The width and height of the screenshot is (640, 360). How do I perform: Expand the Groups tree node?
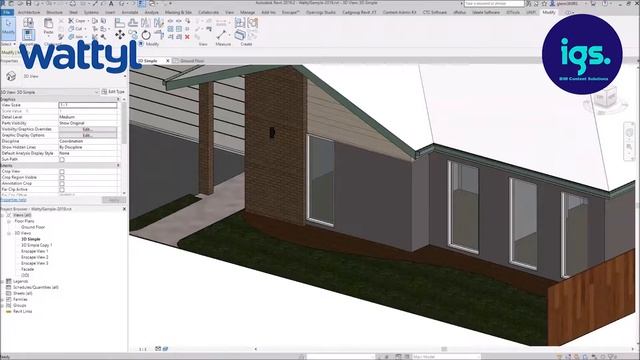tap(3, 306)
